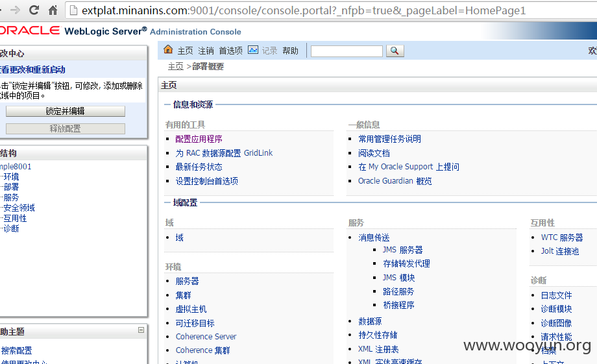Open 常用管理任务说明 link
Image resolution: width=597 pixels, height=364 pixels.
[389, 139]
